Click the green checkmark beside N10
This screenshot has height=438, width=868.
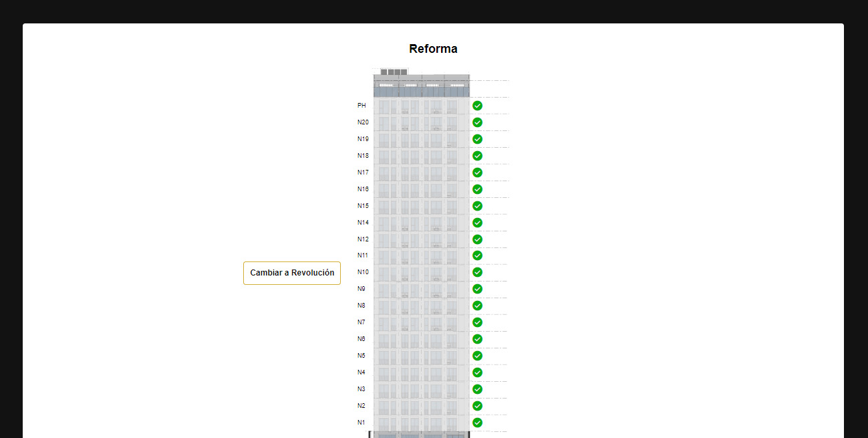tap(477, 272)
